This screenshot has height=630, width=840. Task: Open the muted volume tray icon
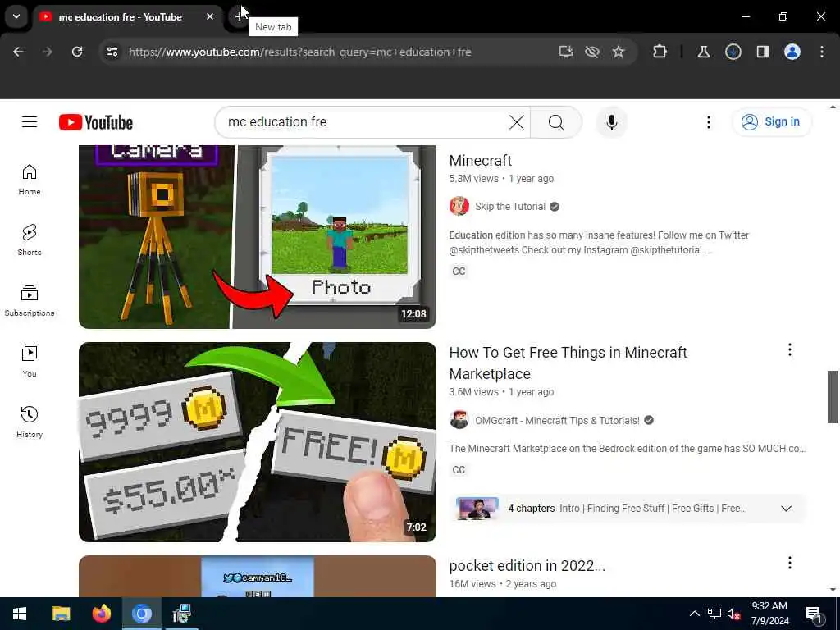click(x=734, y=614)
